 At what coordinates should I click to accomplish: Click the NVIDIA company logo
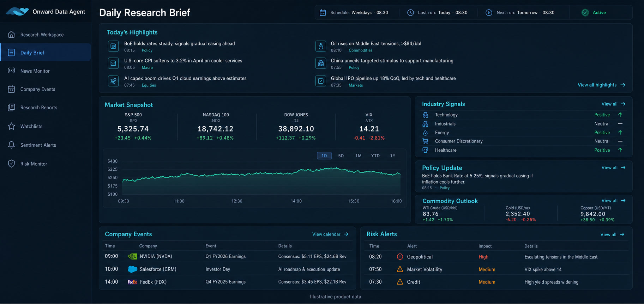pos(132,256)
